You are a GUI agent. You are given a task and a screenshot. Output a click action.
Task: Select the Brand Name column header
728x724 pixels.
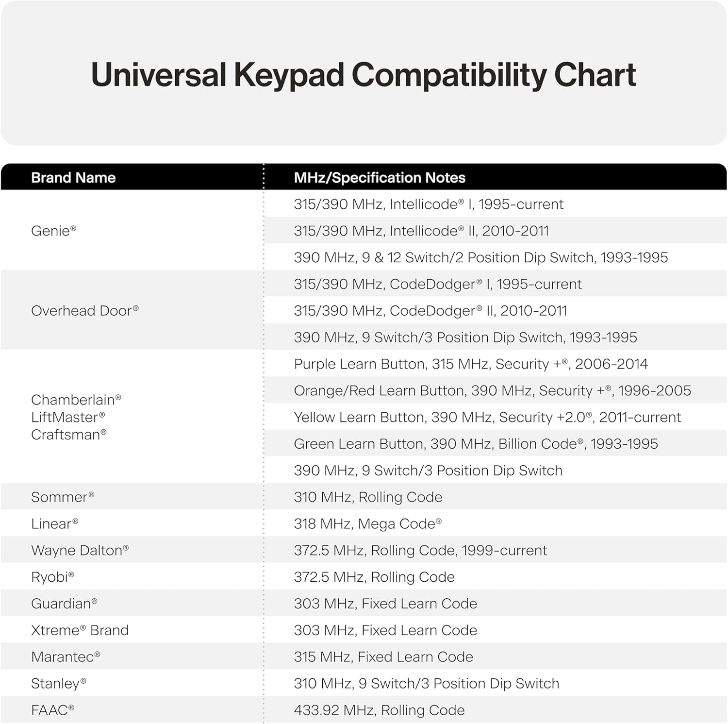point(73,178)
